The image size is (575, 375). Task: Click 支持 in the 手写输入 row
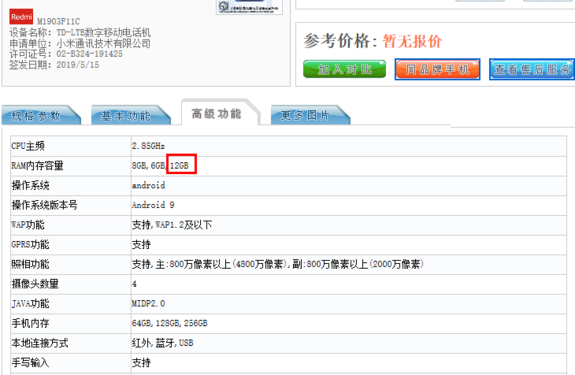141,363
